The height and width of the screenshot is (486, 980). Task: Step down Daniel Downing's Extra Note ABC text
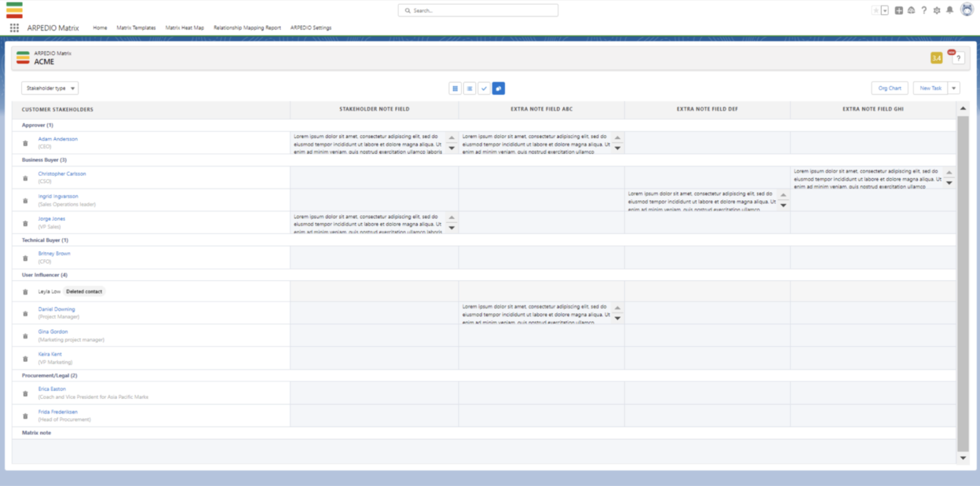click(x=617, y=318)
